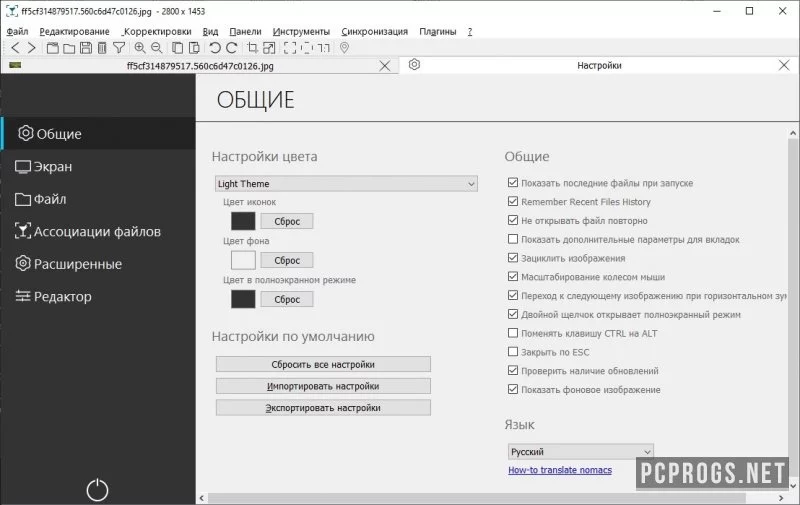This screenshot has height=505, width=800.
Task: Open the Вид menu
Action: [x=210, y=32]
